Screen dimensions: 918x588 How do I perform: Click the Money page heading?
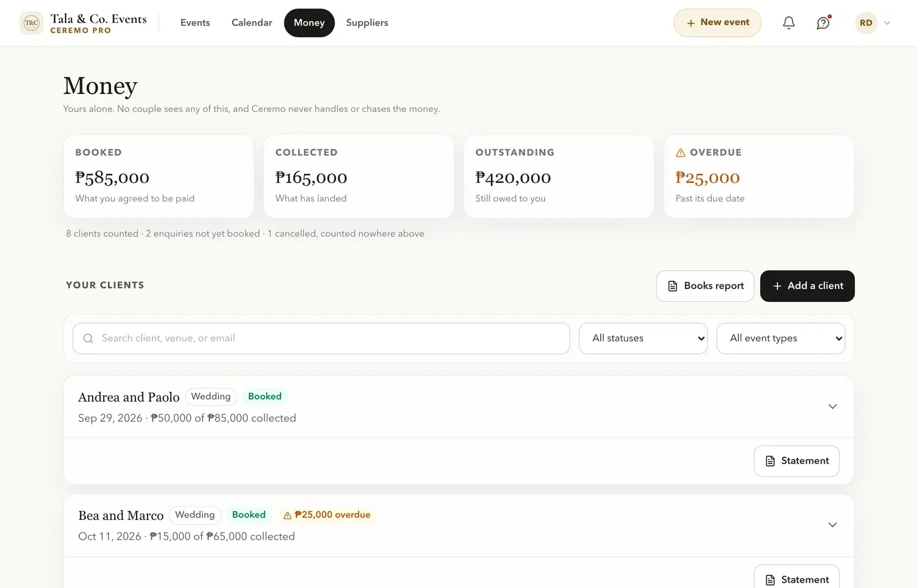(100, 86)
